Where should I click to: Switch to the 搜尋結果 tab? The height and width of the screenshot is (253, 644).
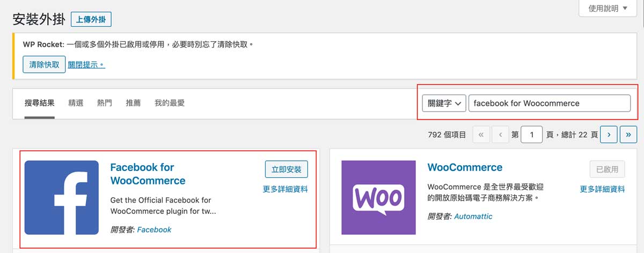tap(40, 103)
